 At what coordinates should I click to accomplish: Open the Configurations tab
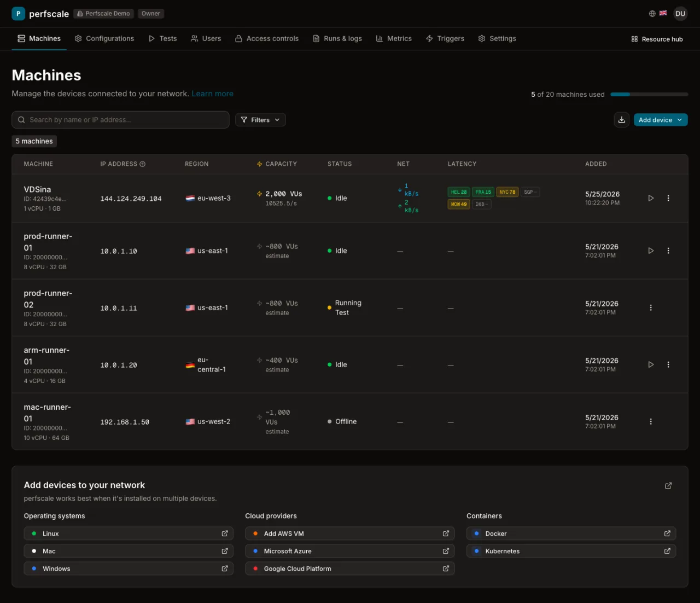[104, 39]
